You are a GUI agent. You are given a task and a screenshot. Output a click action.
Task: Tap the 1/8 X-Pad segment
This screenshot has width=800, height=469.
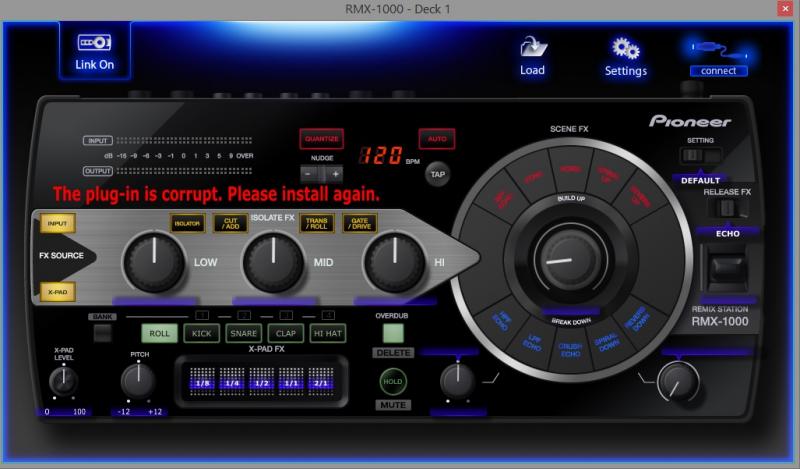202,383
